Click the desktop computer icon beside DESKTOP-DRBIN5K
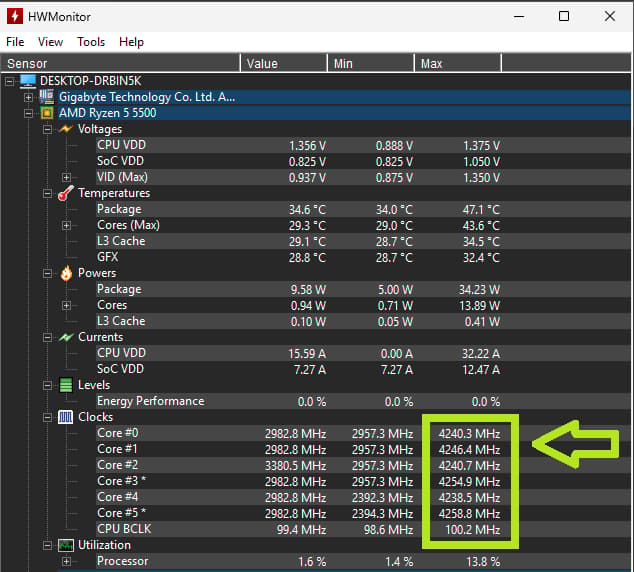Image resolution: width=634 pixels, height=572 pixels. [28, 81]
